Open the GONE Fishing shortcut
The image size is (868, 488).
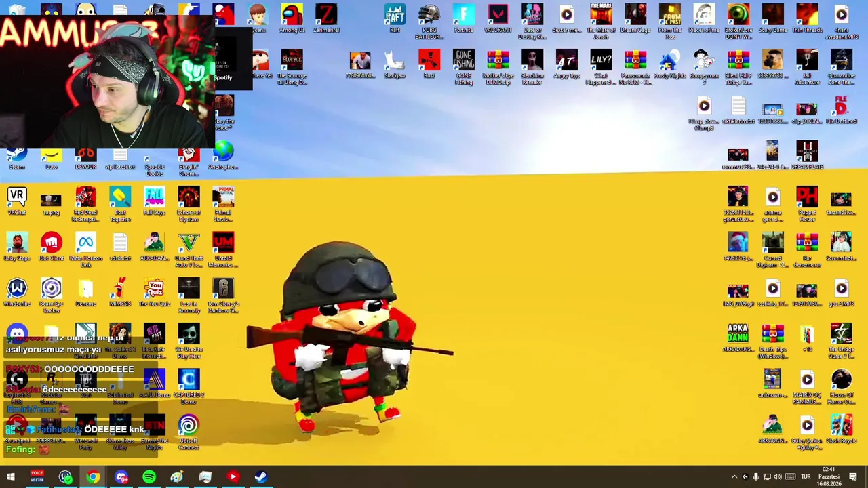click(463, 67)
